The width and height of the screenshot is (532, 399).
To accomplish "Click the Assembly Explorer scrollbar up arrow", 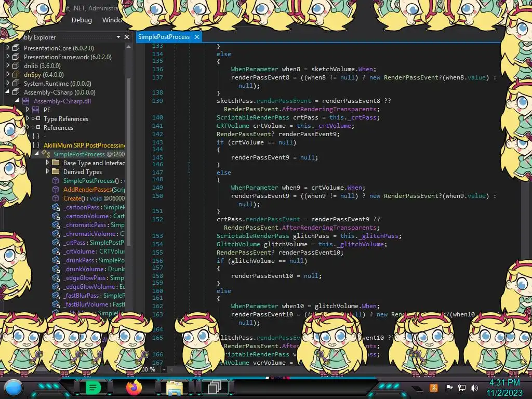I will (x=129, y=47).
